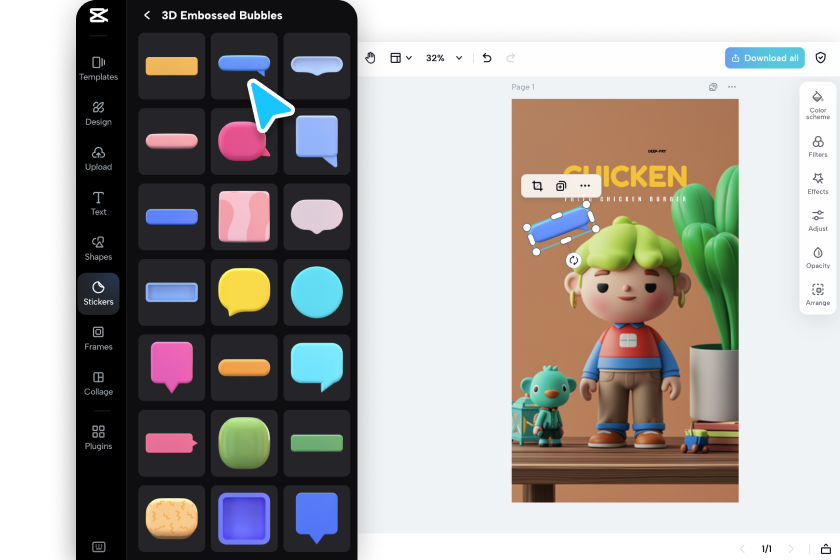Image resolution: width=840 pixels, height=560 pixels.
Task: Click the rotate handle below the sticker
Action: 574,260
